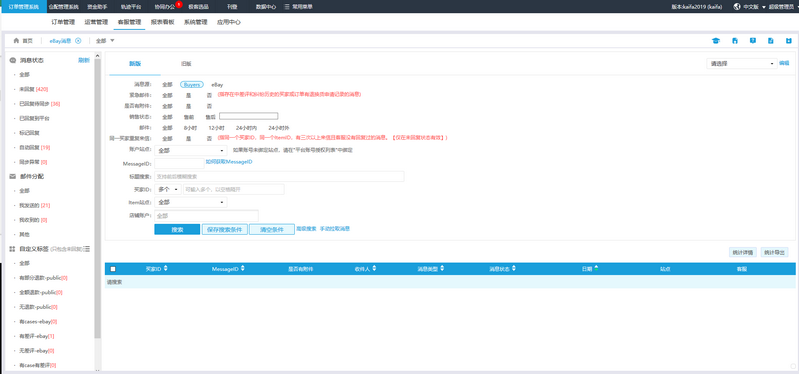Expand the 全部 tab list dropdown arrow
Viewport: 799px width, 374px height.
[113, 41]
